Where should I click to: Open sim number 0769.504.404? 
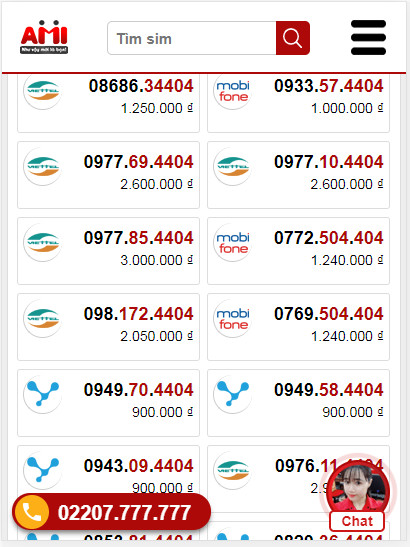click(x=329, y=314)
